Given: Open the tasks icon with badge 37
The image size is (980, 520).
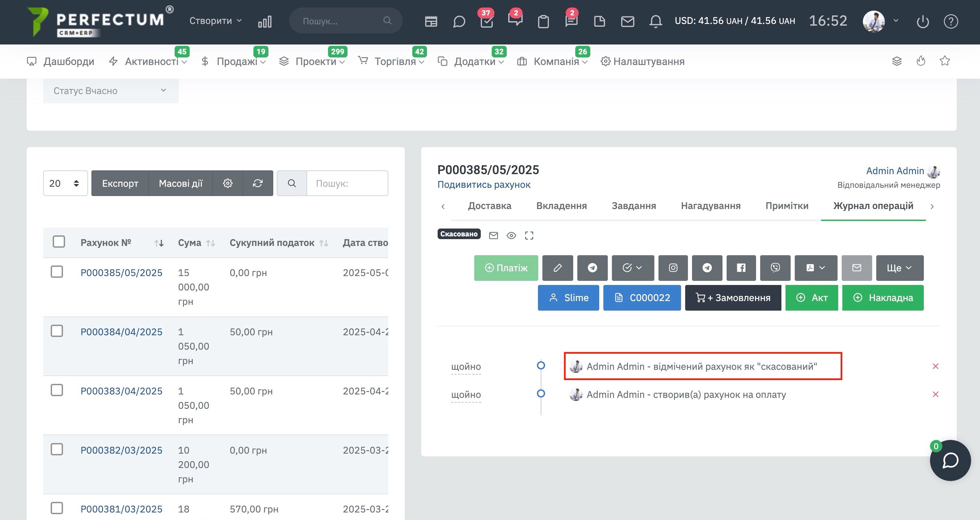Looking at the screenshot, I should 487,21.
